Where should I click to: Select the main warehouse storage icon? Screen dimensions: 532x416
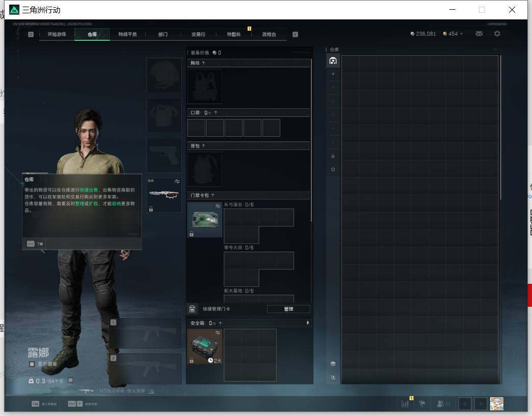click(333, 61)
